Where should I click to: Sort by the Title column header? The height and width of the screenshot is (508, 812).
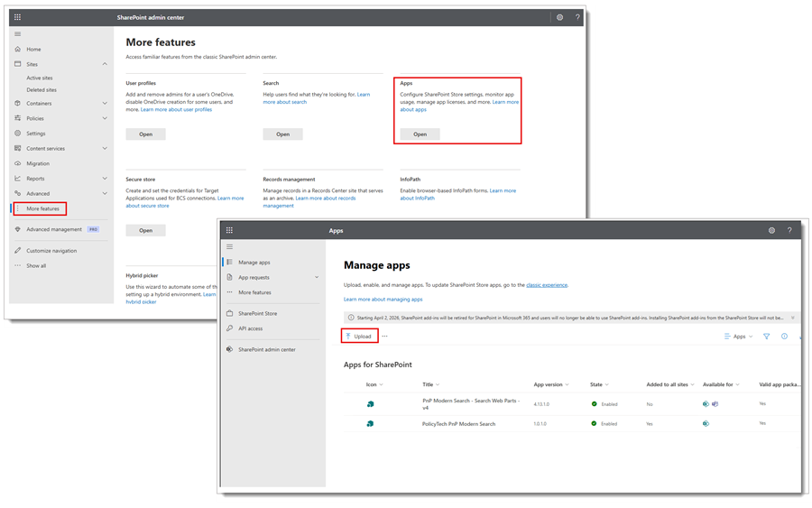tap(429, 384)
